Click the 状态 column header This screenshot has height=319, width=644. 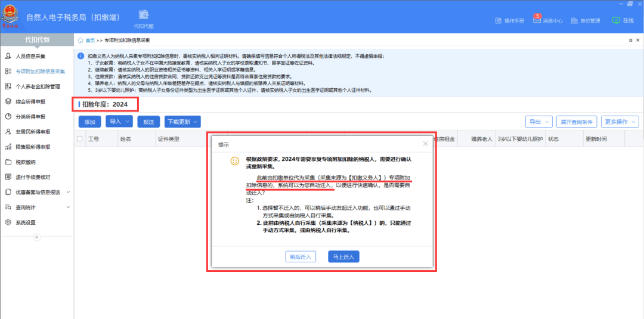[x=553, y=139]
